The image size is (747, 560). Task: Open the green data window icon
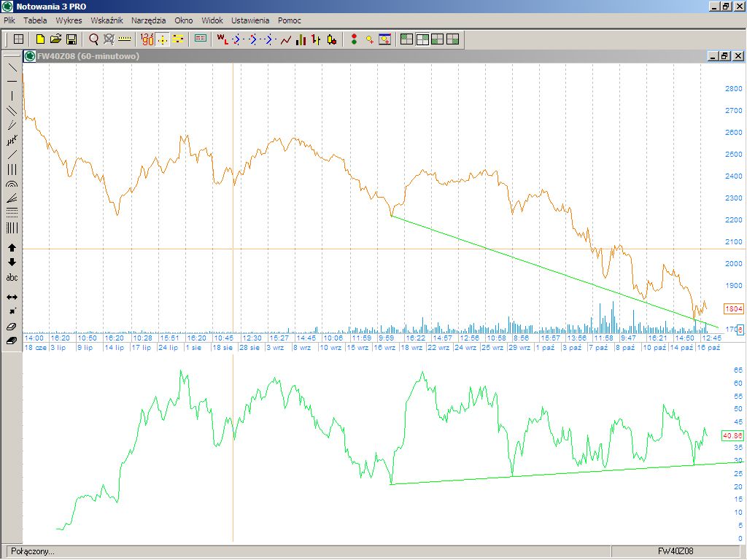tap(201, 39)
